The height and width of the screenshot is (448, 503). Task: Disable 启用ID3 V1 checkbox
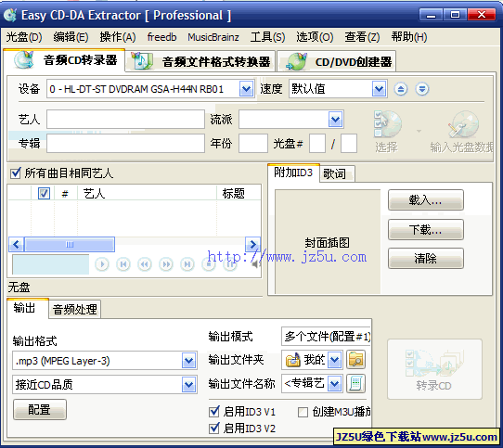[x=214, y=412]
